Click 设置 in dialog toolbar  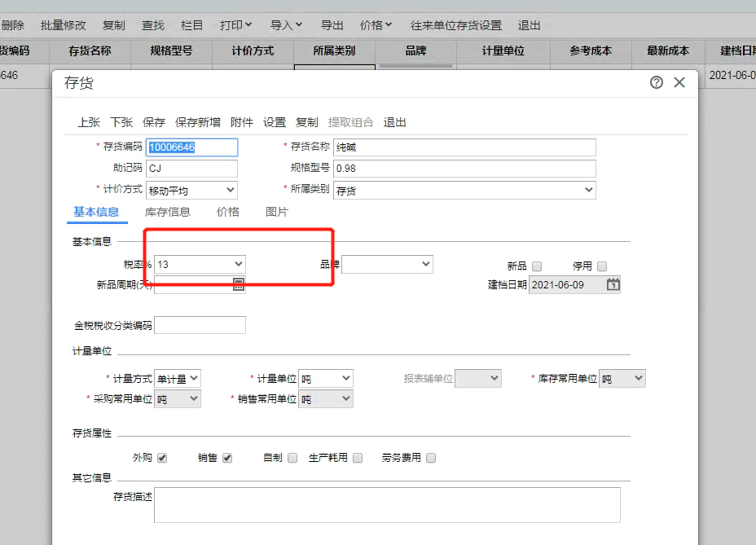pos(275,122)
